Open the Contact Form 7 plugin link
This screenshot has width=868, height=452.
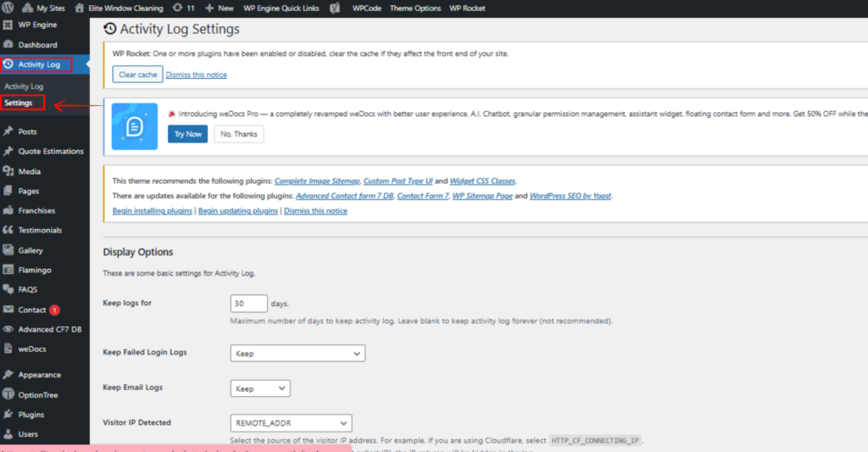(423, 196)
